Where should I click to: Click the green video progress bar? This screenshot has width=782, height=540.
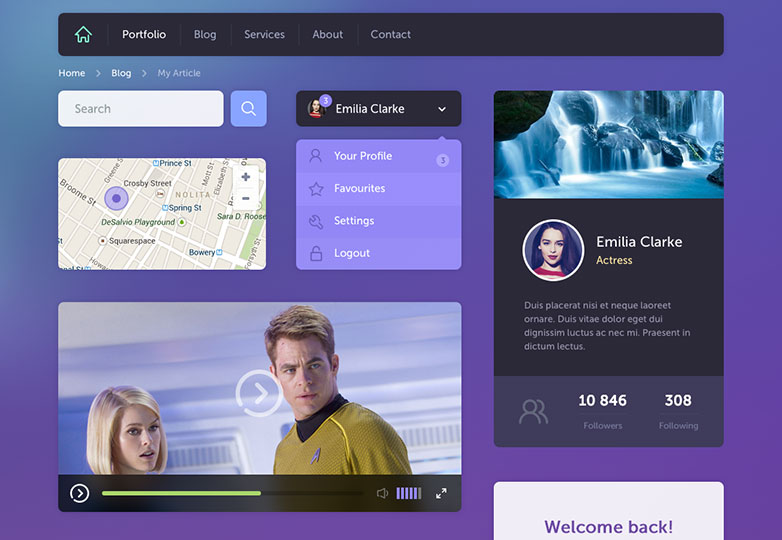180,493
